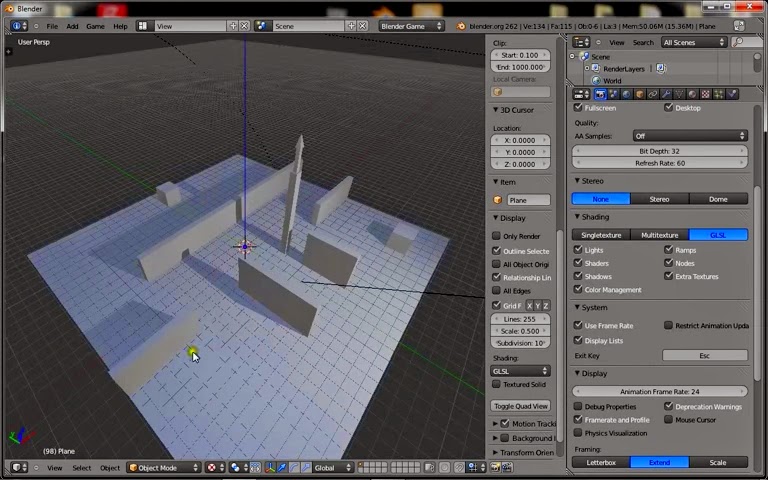Screen dimensions: 768x480
Task: Enable the Mouse Cursor checkbox
Action: (669, 420)
